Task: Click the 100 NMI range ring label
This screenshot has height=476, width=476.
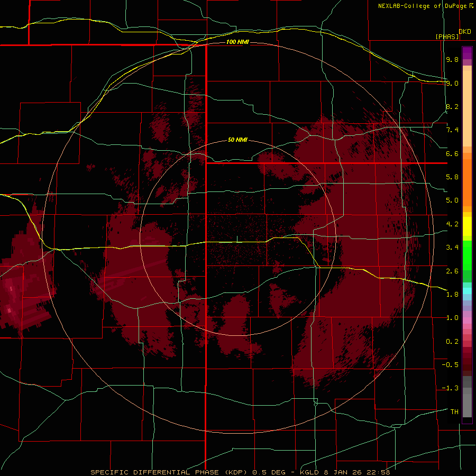Action: point(237,42)
